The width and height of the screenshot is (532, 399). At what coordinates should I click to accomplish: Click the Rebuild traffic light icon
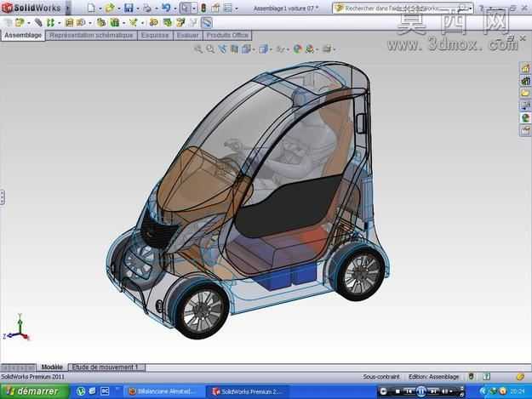point(203,8)
